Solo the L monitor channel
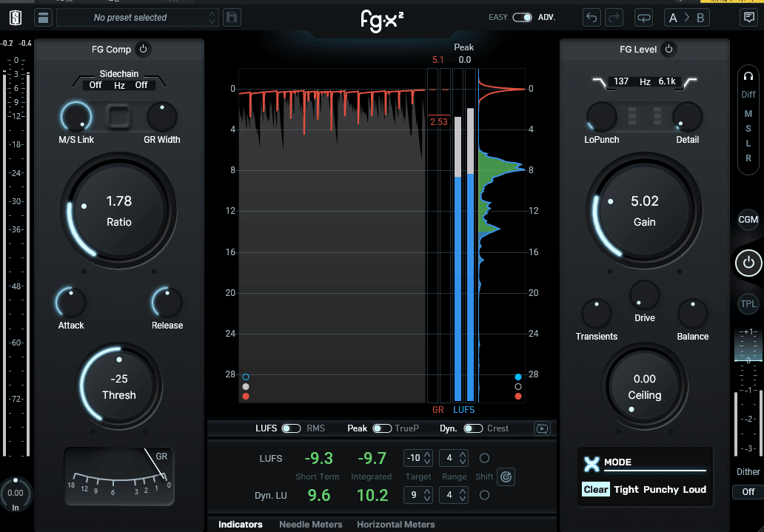This screenshot has height=532, width=764. pyautogui.click(x=748, y=144)
